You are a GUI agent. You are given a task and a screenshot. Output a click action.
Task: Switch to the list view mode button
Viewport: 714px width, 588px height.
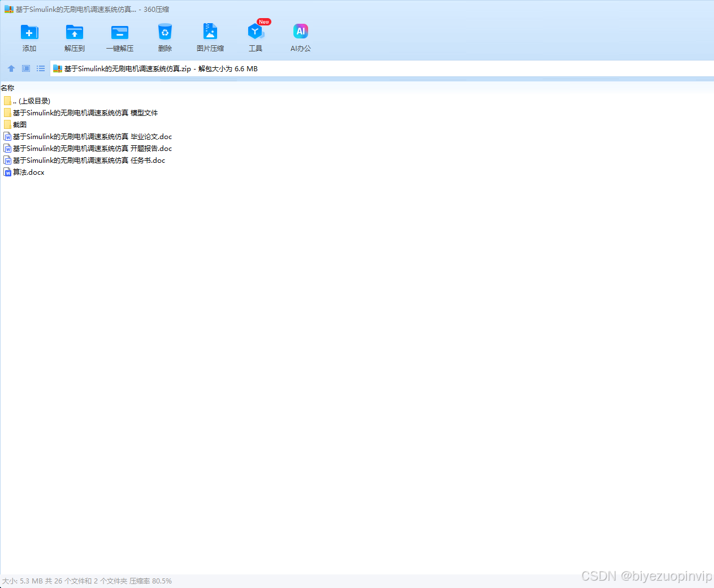[41, 68]
